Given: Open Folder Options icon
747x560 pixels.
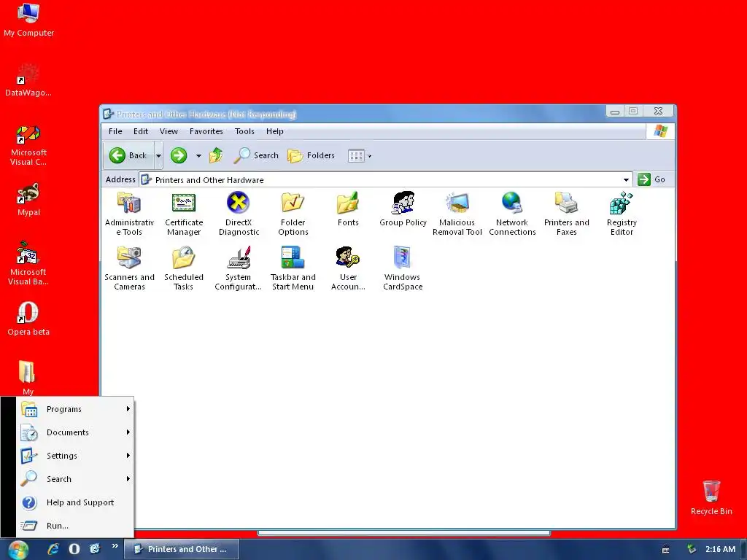Looking at the screenshot, I should coord(293,214).
